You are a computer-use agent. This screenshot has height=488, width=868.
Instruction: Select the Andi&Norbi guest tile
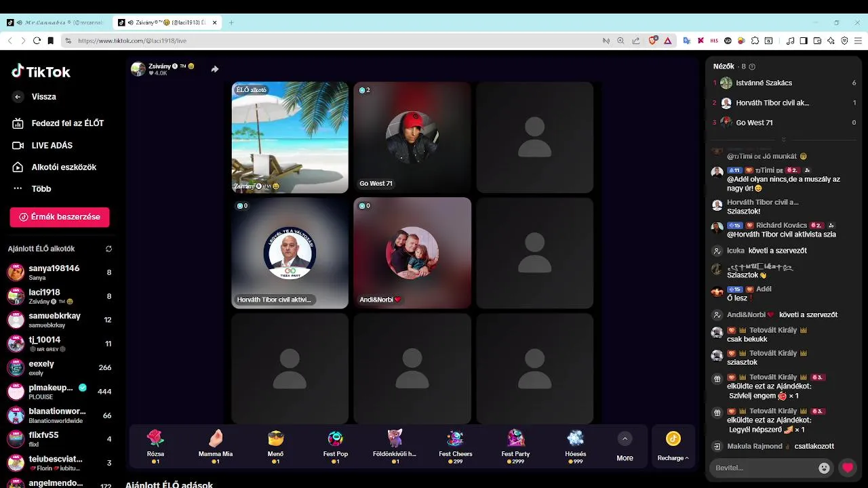pos(412,253)
